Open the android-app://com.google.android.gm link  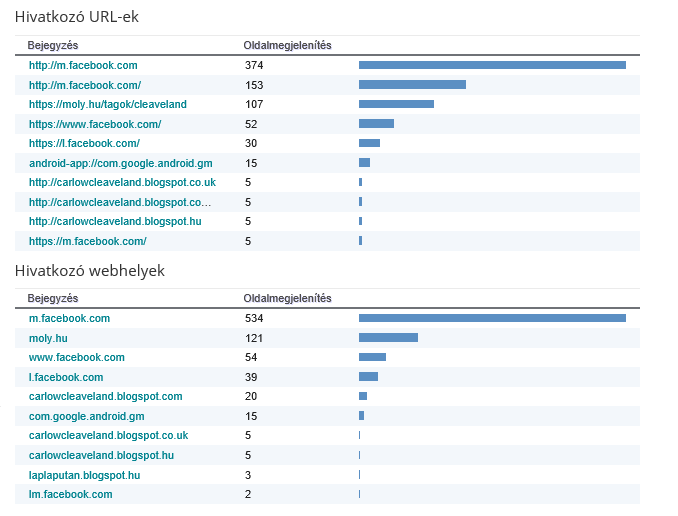pyautogui.click(x=121, y=163)
